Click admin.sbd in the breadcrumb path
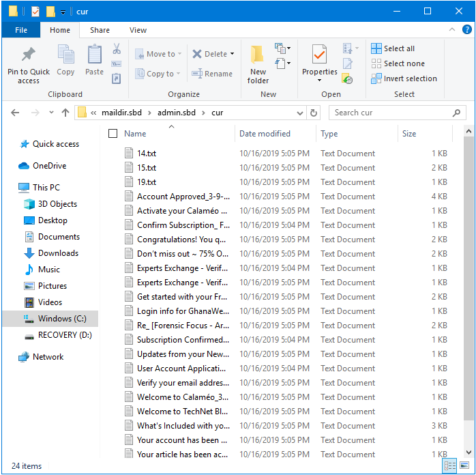Image resolution: width=476 pixels, height=475 pixels. pos(177,113)
